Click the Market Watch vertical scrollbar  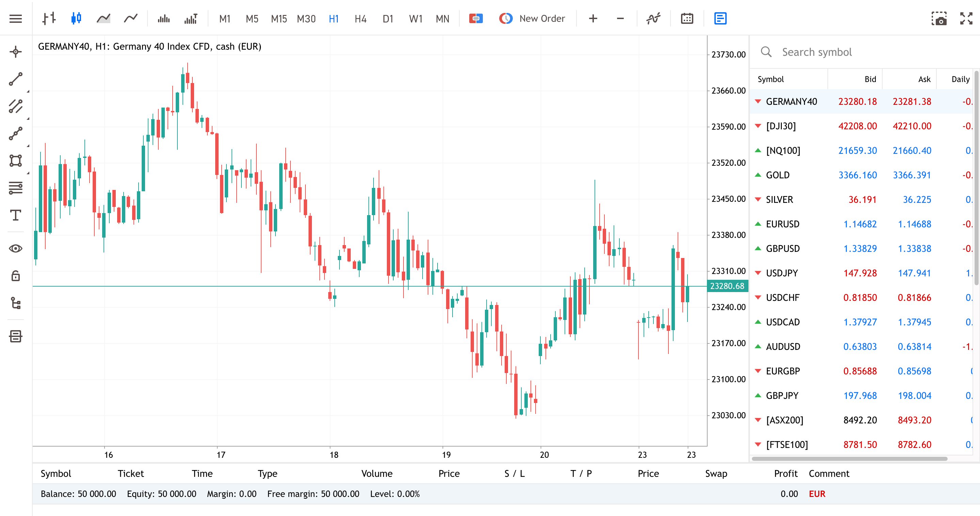pos(977,177)
